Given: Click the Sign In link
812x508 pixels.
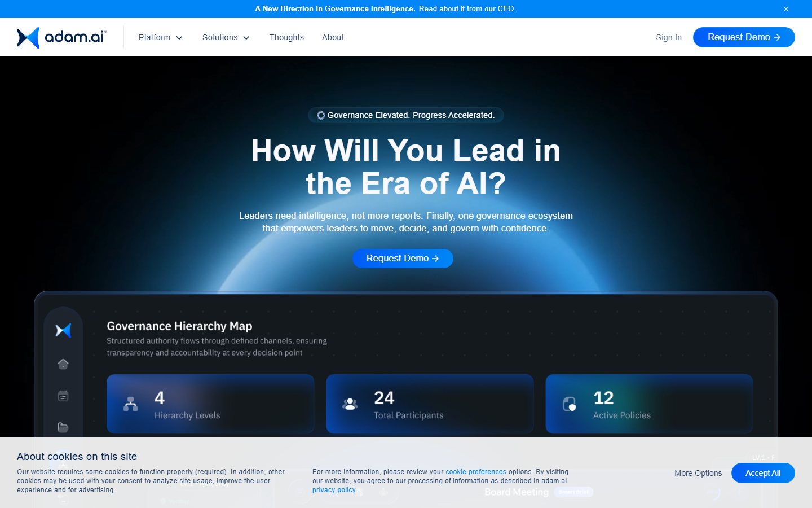Looking at the screenshot, I should (669, 37).
